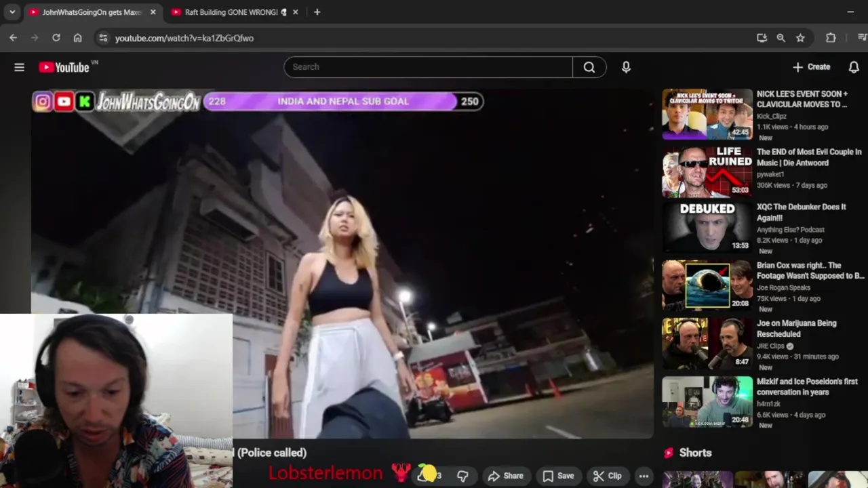Image resolution: width=868 pixels, height=488 pixels.
Task: Open the notifications bell
Action: tap(854, 67)
